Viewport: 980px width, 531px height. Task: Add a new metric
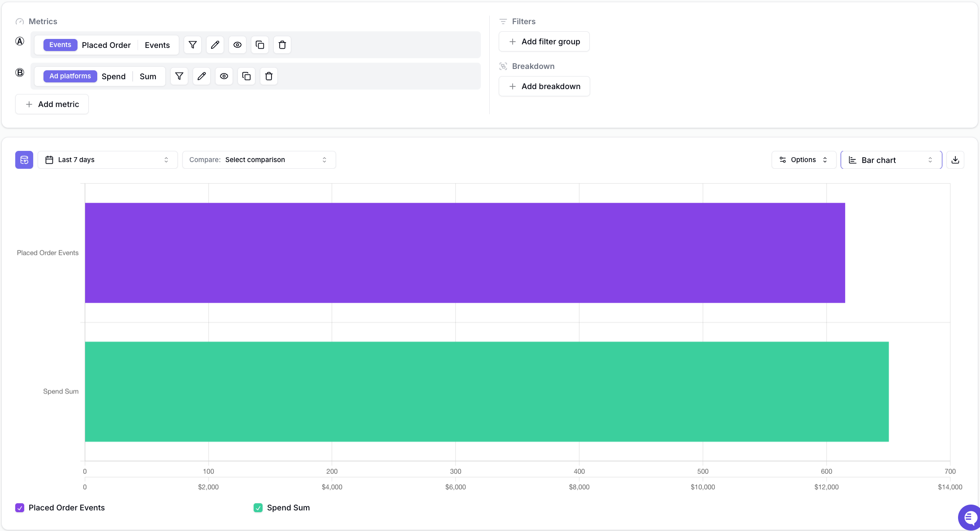pyautogui.click(x=52, y=104)
